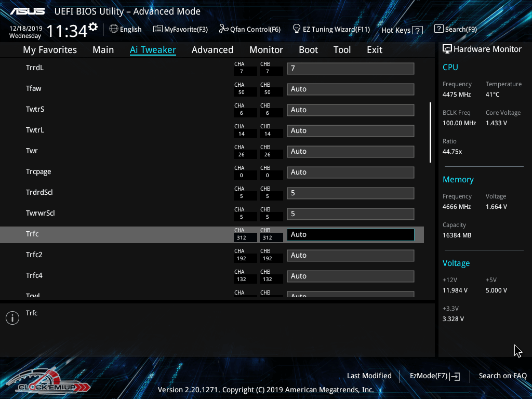Open the Search(F9) icon
Viewport: 532px width, 399px height.
point(438,29)
